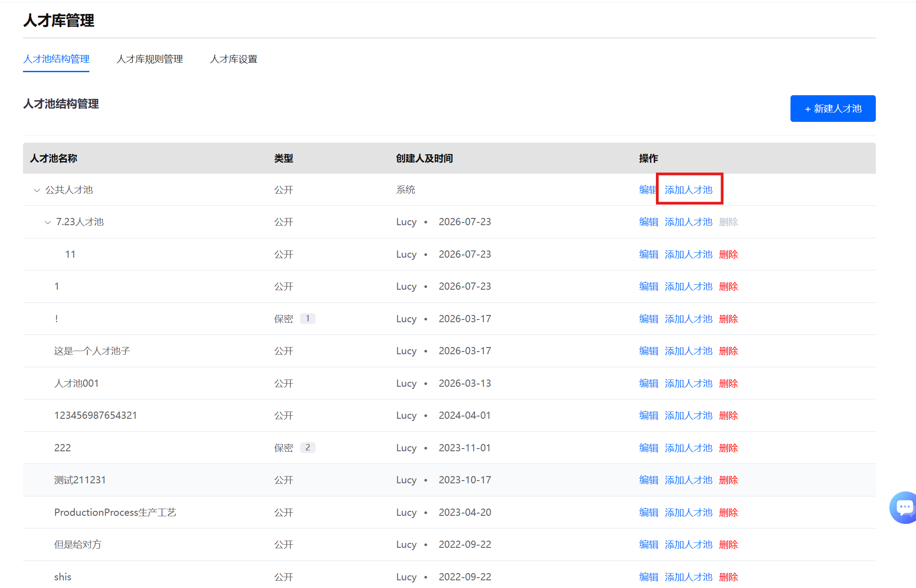Delete the pool named 11

[x=729, y=255]
